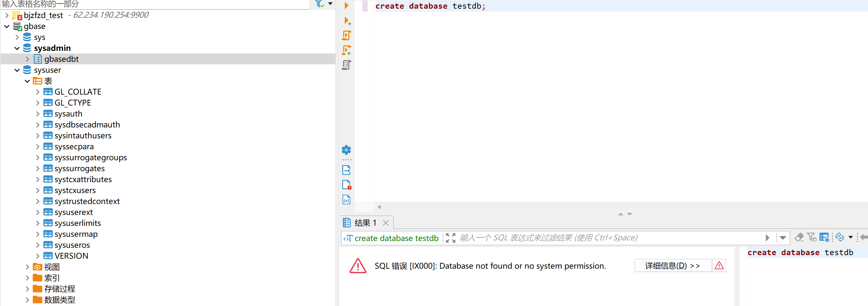This screenshot has height=306, width=868.
Task: Click the large SQL error warning triangle
Action: pos(358,266)
